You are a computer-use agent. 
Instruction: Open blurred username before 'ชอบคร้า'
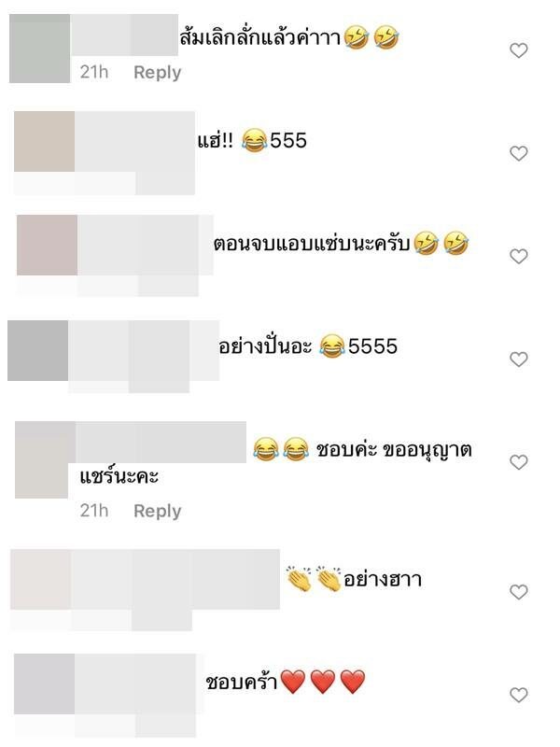pyautogui.click(x=135, y=684)
